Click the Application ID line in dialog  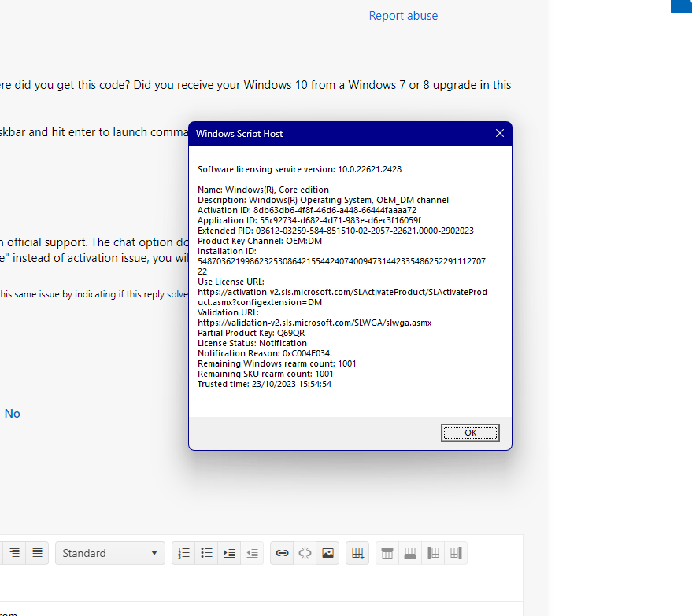309,220
